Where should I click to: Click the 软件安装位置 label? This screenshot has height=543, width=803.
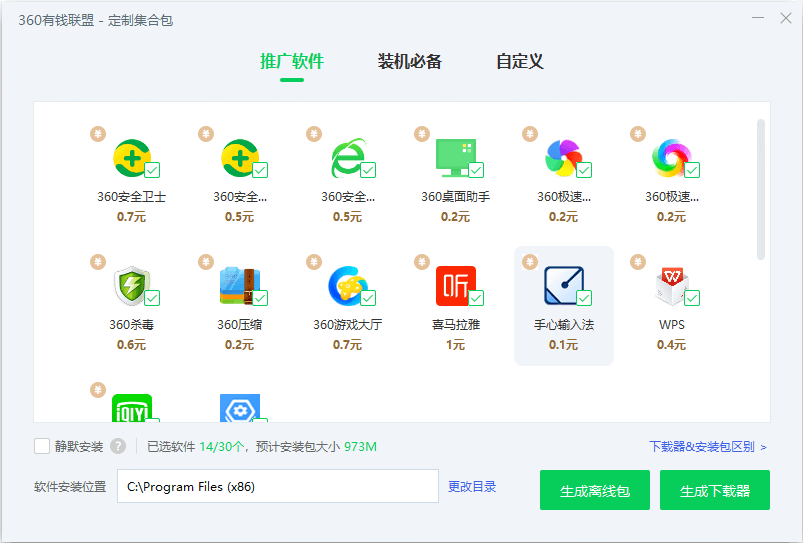pyautogui.click(x=70, y=487)
